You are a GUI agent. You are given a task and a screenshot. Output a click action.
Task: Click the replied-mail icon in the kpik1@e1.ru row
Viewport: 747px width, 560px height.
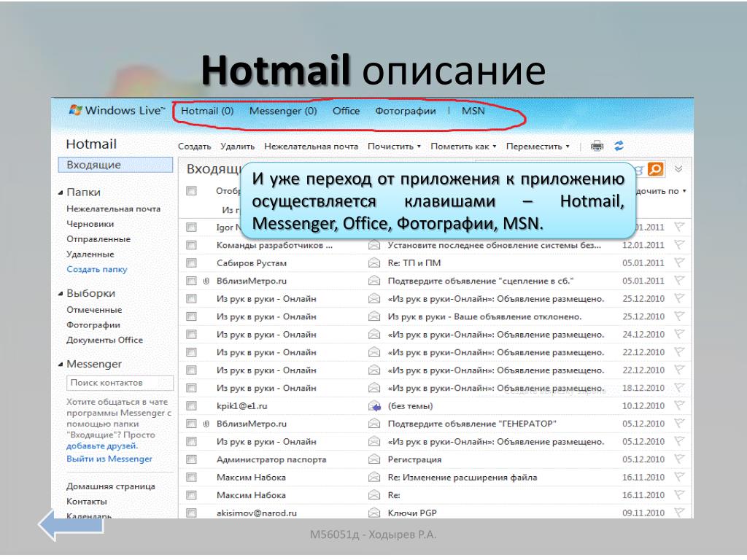point(375,406)
